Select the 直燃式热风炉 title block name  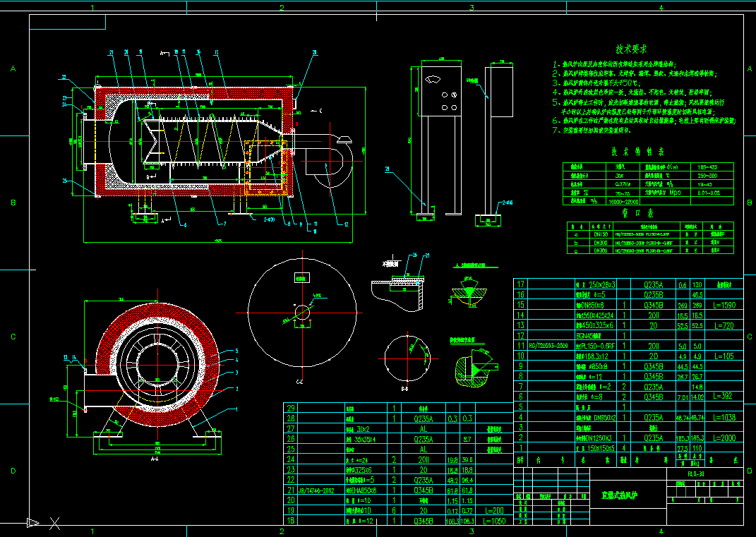620,495
